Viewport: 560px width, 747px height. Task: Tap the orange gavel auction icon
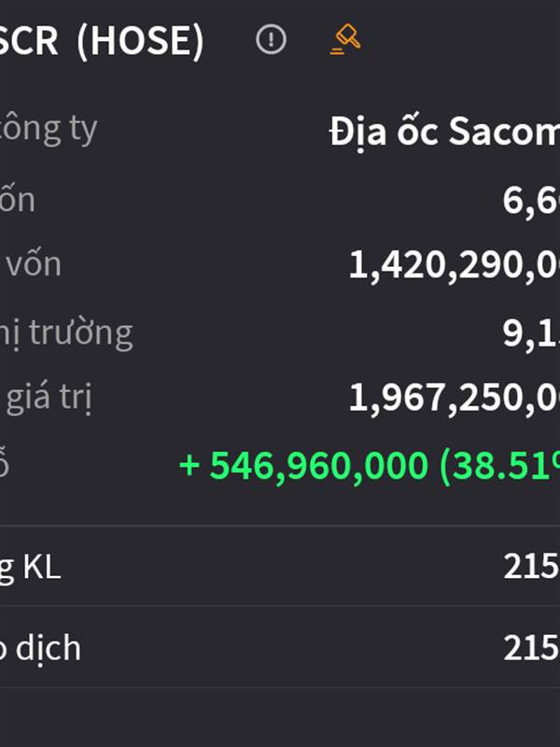(345, 39)
